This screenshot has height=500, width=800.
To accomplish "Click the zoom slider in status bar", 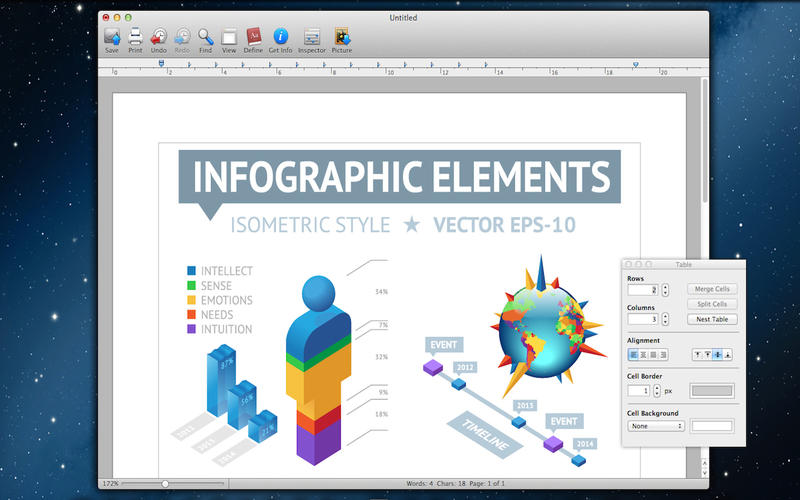I will pos(165,483).
